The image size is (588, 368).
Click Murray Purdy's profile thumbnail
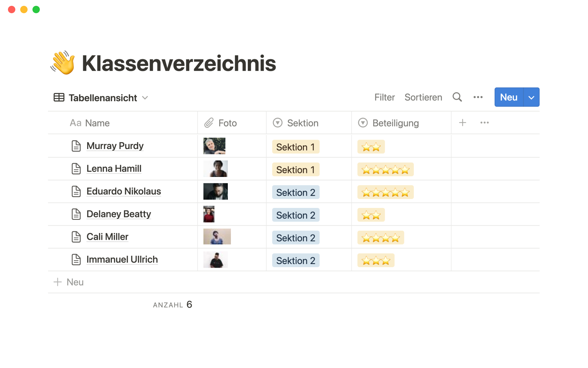click(215, 145)
